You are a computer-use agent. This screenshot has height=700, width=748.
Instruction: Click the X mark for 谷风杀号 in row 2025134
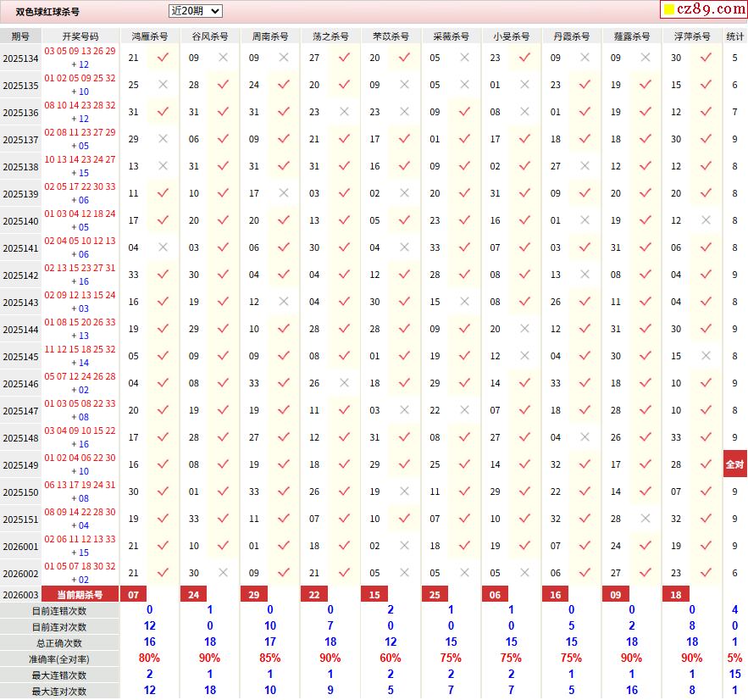point(223,58)
